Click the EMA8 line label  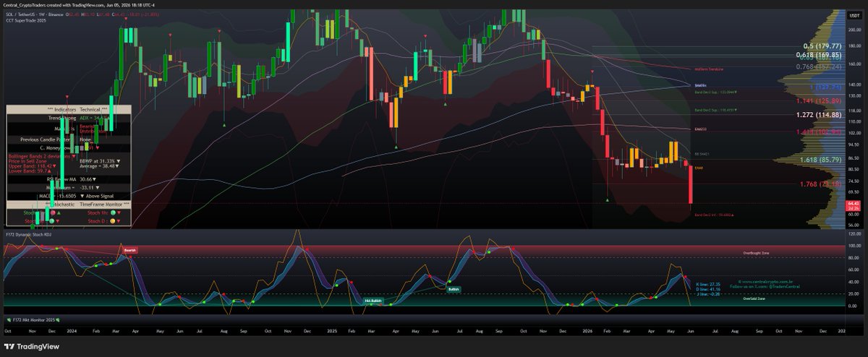698,168
